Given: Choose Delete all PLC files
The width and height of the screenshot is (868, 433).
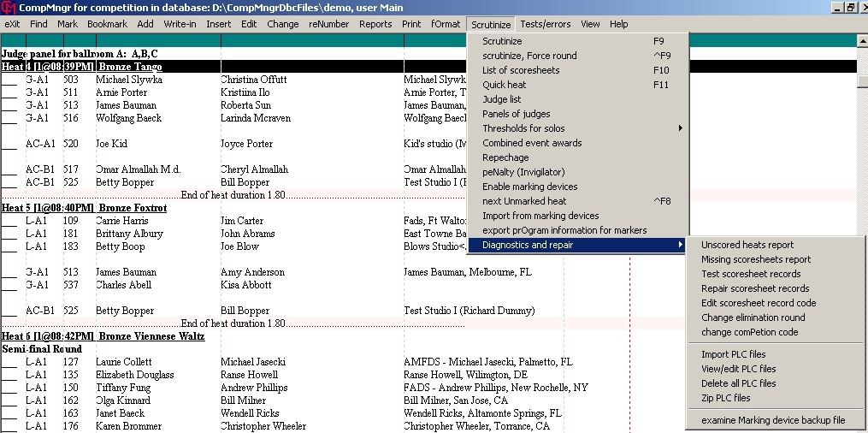Looking at the screenshot, I should tap(775, 383).
